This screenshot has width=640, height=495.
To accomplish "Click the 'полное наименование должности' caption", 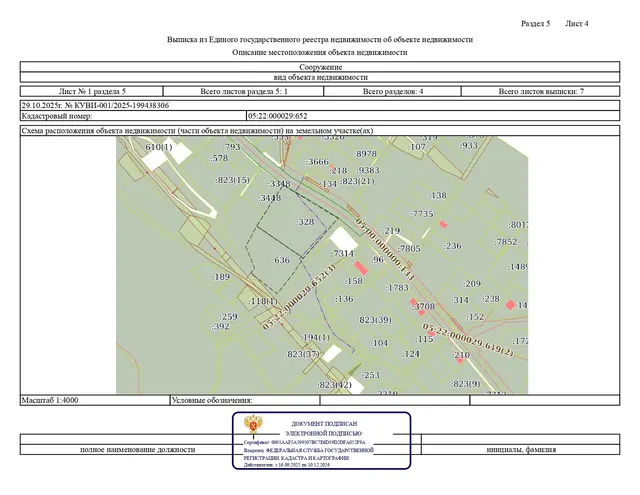I will pyautogui.click(x=138, y=450).
